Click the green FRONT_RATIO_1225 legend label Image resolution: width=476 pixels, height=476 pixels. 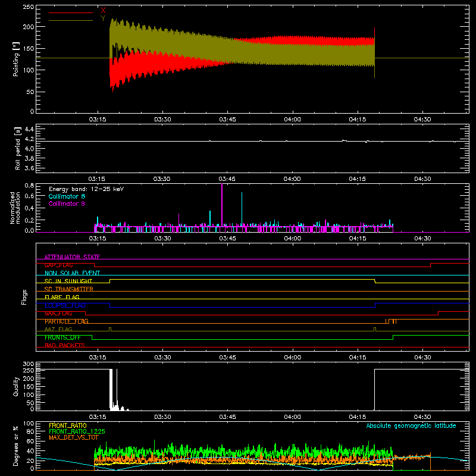click(x=77, y=431)
